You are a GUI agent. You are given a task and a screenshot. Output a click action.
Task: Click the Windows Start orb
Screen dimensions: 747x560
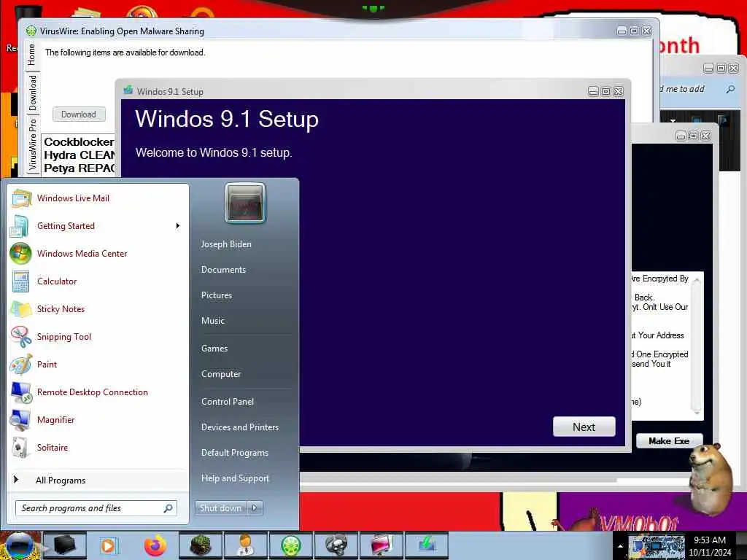point(20,545)
